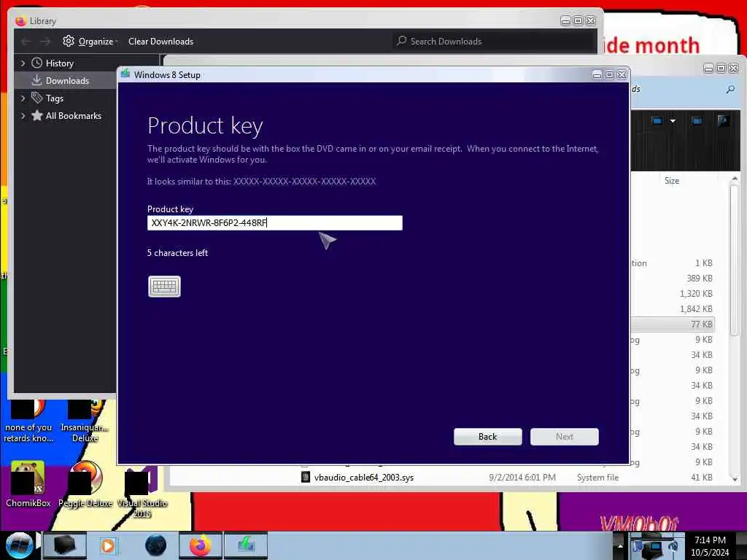Viewport: 747px width, 560px height.
Task: Click the Firefox Library title icon
Action: [20, 21]
